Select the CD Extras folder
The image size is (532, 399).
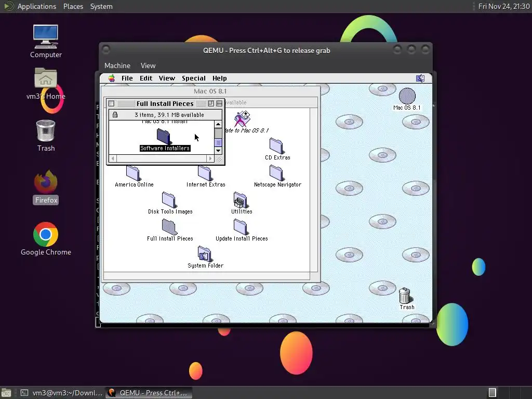point(277,149)
